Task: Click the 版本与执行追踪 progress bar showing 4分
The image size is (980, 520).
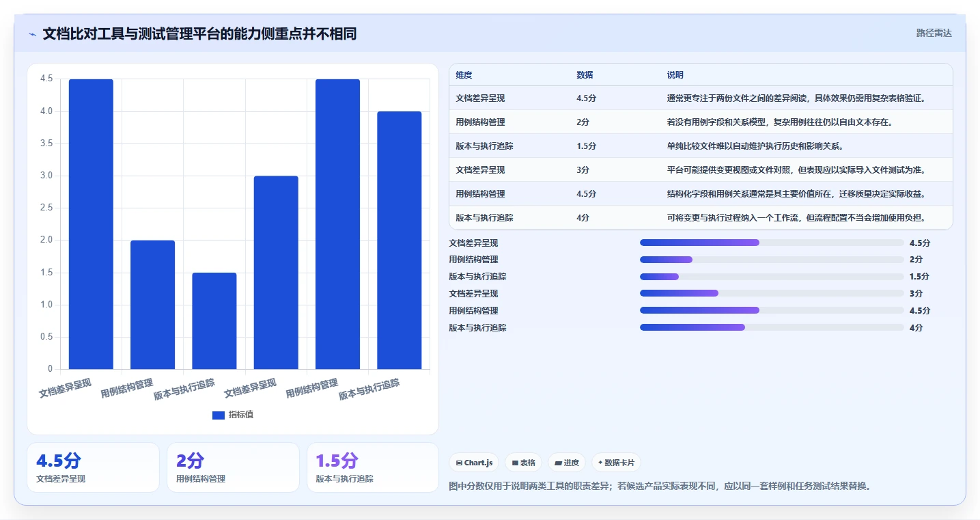Action: click(772, 327)
